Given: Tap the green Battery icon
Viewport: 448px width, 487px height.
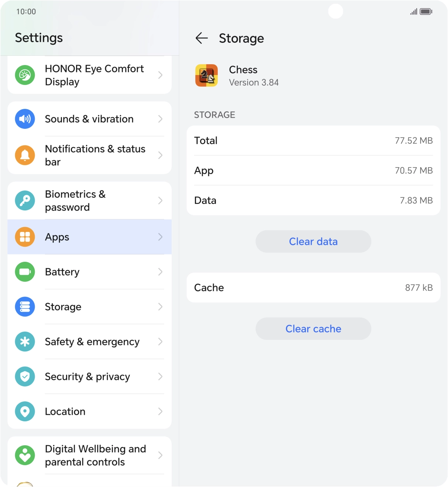Looking at the screenshot, I should tap(25, 272).
